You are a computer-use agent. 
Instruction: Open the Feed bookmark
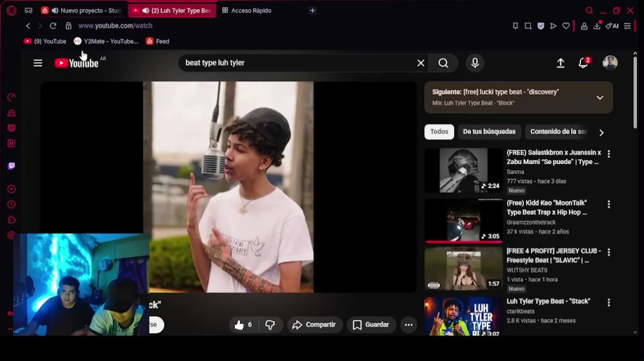(x=157, y=41)
